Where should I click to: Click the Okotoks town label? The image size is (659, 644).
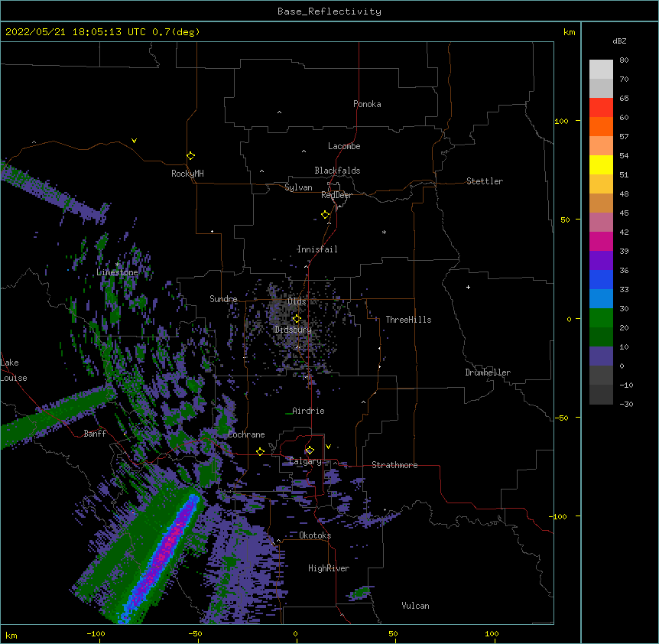tap(315, 535)
